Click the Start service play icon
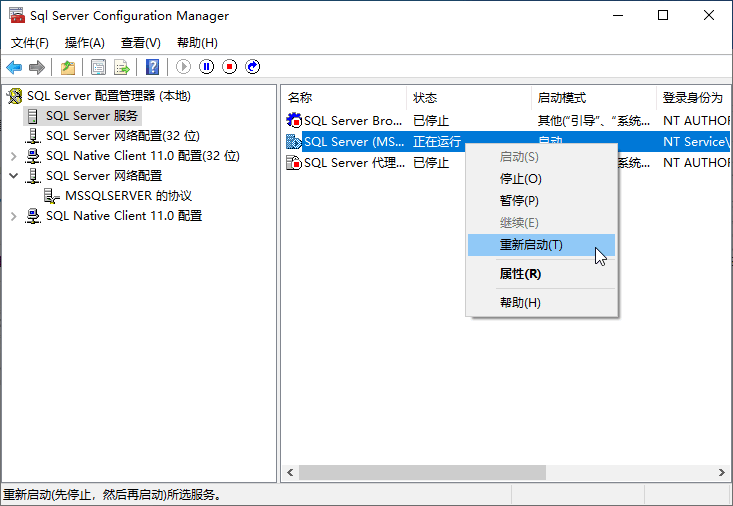Image resolution: width=733 pixels, height=506 pixels. [x=183, y=67]
